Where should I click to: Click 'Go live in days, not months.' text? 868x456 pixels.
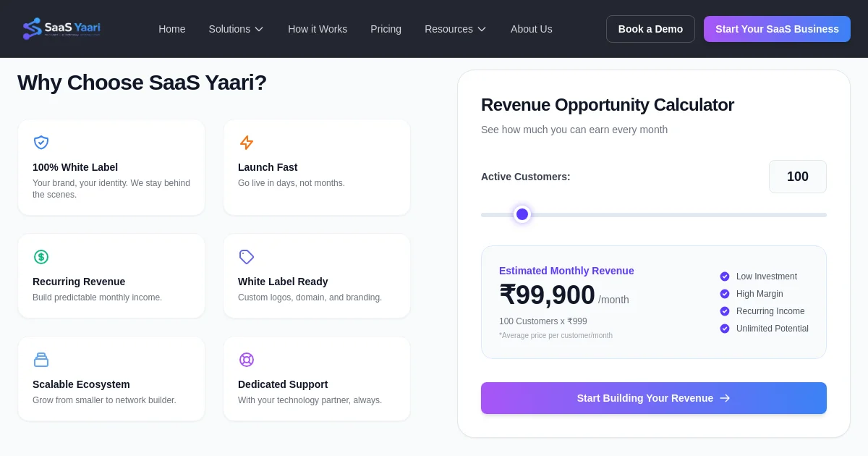(x=292, y=183)
